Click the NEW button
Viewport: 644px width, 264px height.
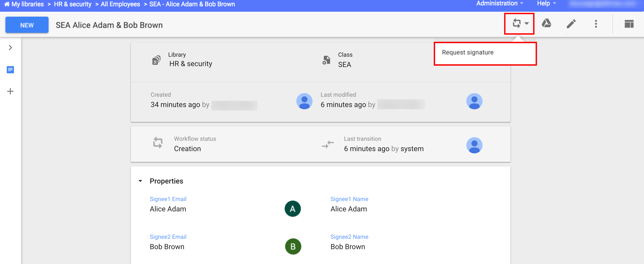pyautogui.click(x=27, y=25)
